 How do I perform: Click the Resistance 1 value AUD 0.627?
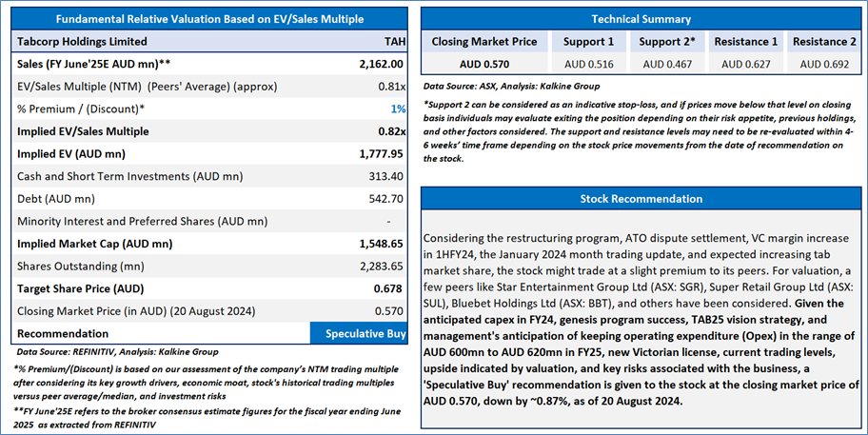point(745,64)
